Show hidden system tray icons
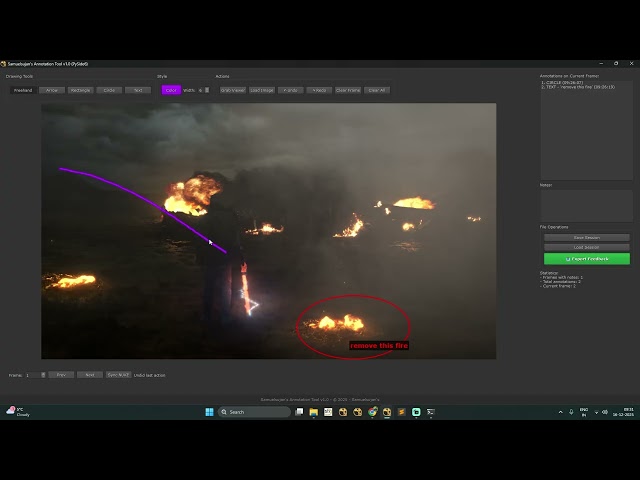Viewport: 640px width, 480px height. (560, 412)
